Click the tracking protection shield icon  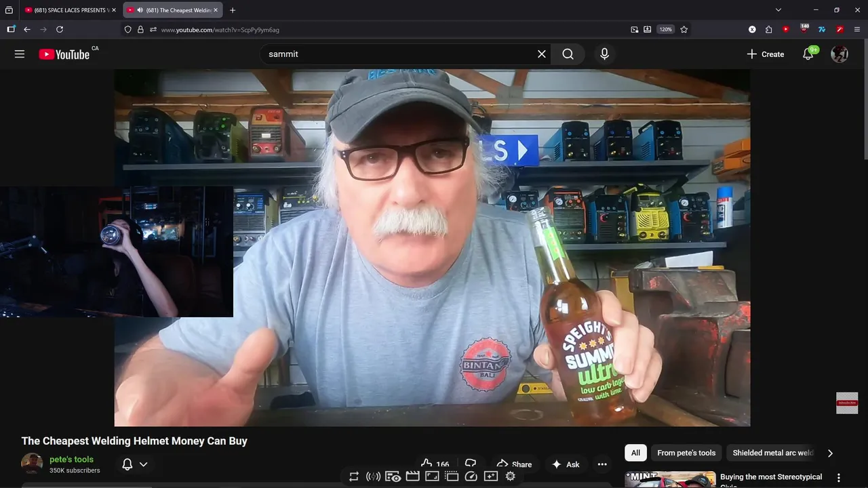click(127, 29)
